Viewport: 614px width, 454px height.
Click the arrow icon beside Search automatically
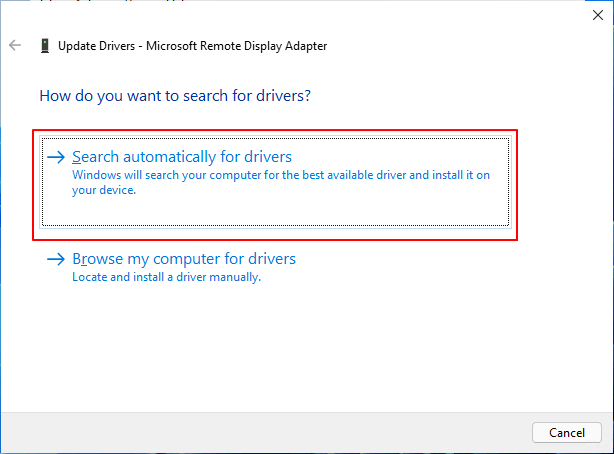[56, 157]
